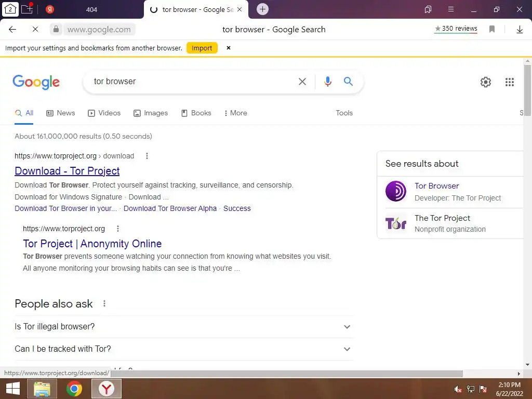Close the tor browser tab
The height and width of the screenshot is (399, 532).
coord(240,9)
